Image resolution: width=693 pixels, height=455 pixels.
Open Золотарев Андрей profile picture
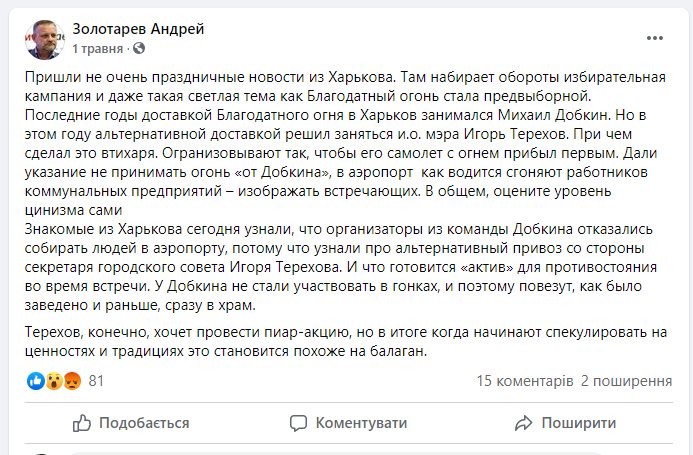point(42,38)
